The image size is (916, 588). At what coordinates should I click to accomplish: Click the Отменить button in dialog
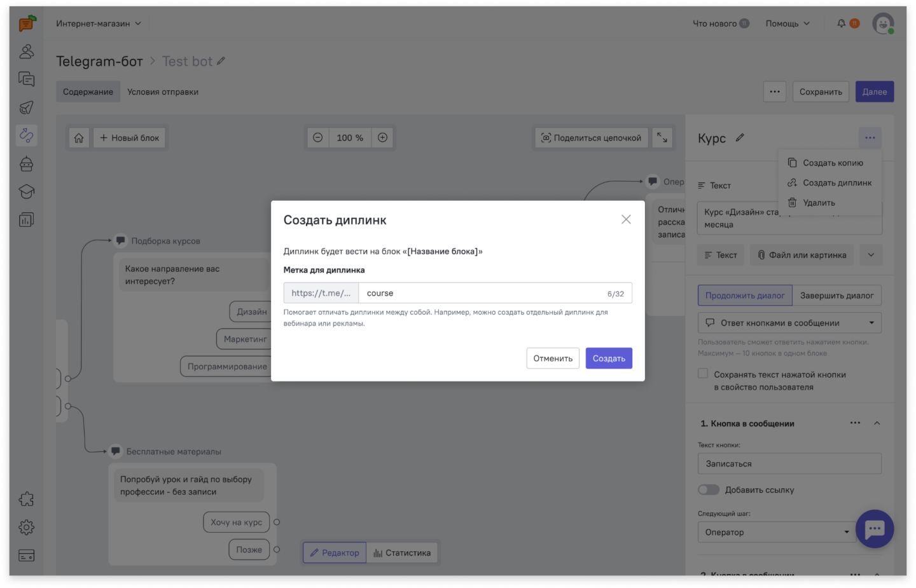[553, 359]
